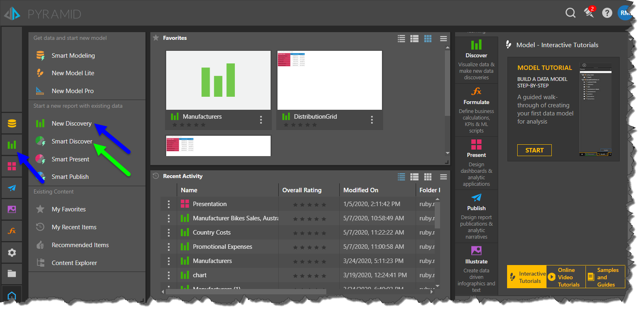Open the DistributionGrid thumbnail
The width and height of the screenshot is (644, 313).
[x=330, y=80]
